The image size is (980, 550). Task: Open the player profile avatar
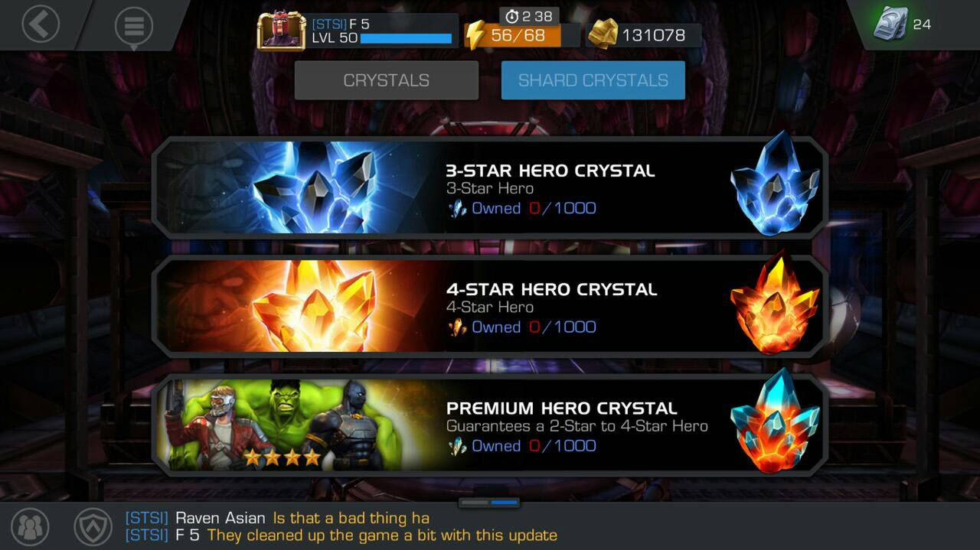pyautogui.click(x=281, y=31)
